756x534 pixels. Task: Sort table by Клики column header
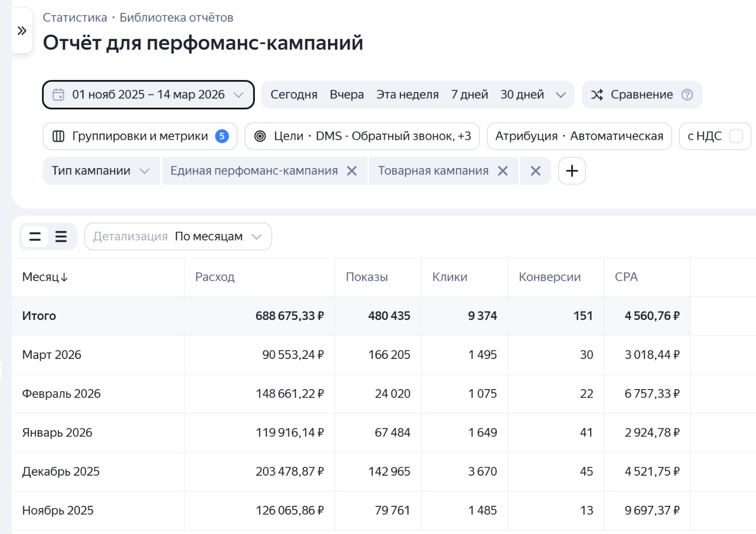tap(450, 277)
